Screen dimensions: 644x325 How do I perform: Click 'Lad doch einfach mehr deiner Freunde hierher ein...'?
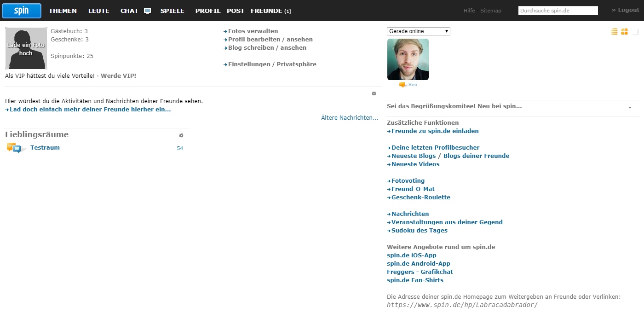tap(90, 110)
